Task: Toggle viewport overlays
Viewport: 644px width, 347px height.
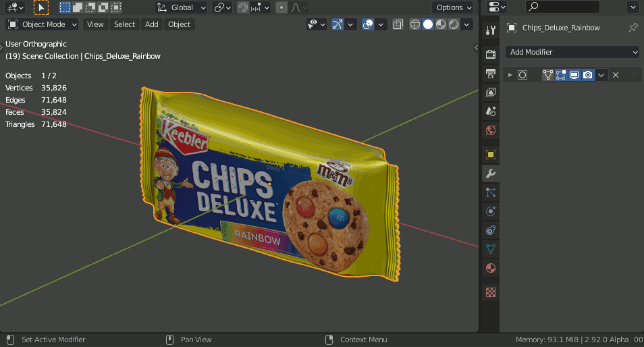Action: click(x=368, y=24)
